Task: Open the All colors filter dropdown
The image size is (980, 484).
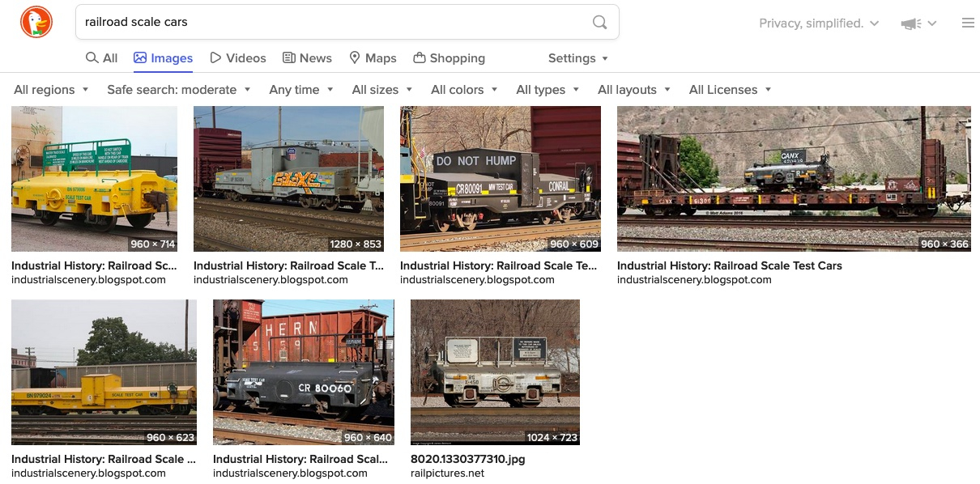Action: tap(464, 90)
